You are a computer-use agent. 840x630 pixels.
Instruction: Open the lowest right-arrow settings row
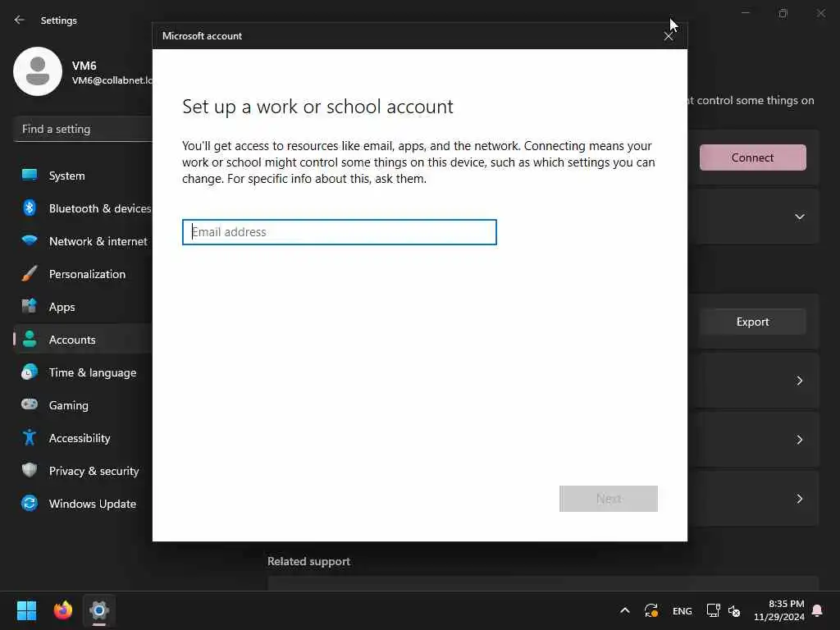(799, 499)
